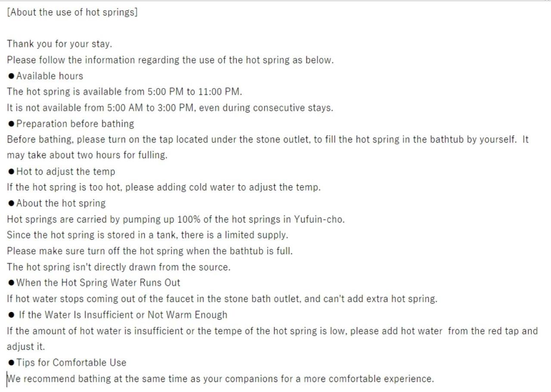Click 'When the Hot Spring Water Runs Out' heading

click(x=98, y=283)
